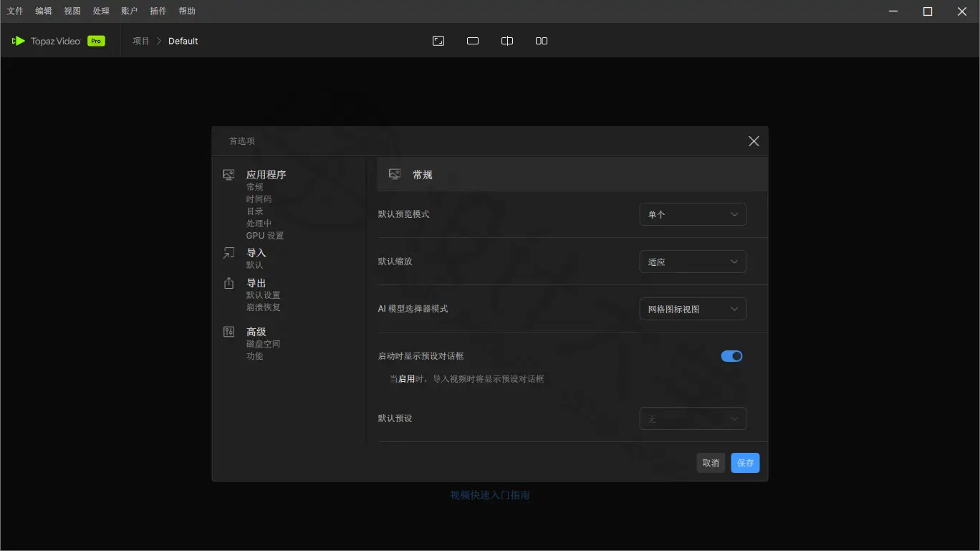Open the 文件 menu
Viewport: 980px width, 551px height.
[15, 11]
